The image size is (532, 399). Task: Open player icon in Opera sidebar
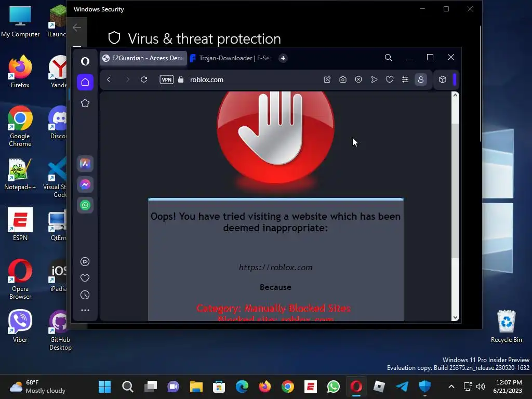85,262
